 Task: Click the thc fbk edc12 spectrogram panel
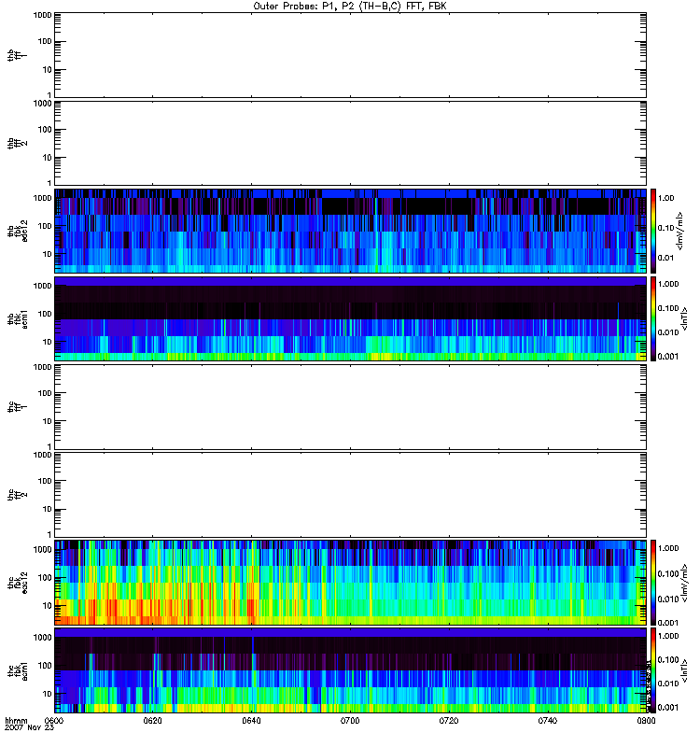350,582
